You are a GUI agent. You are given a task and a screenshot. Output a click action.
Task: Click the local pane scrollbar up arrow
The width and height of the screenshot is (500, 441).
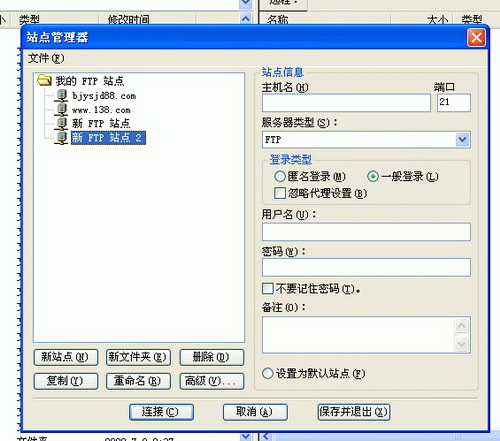246,19
